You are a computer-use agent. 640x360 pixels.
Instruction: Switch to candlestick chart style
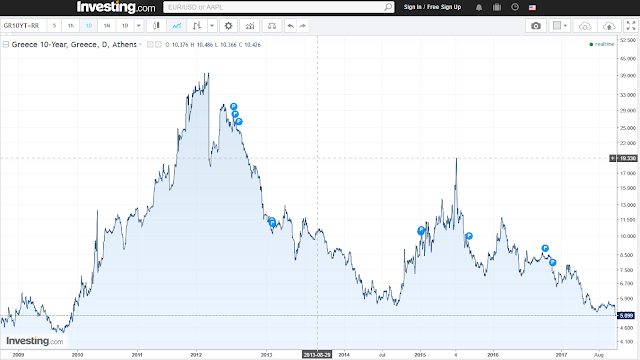point(156,26)
